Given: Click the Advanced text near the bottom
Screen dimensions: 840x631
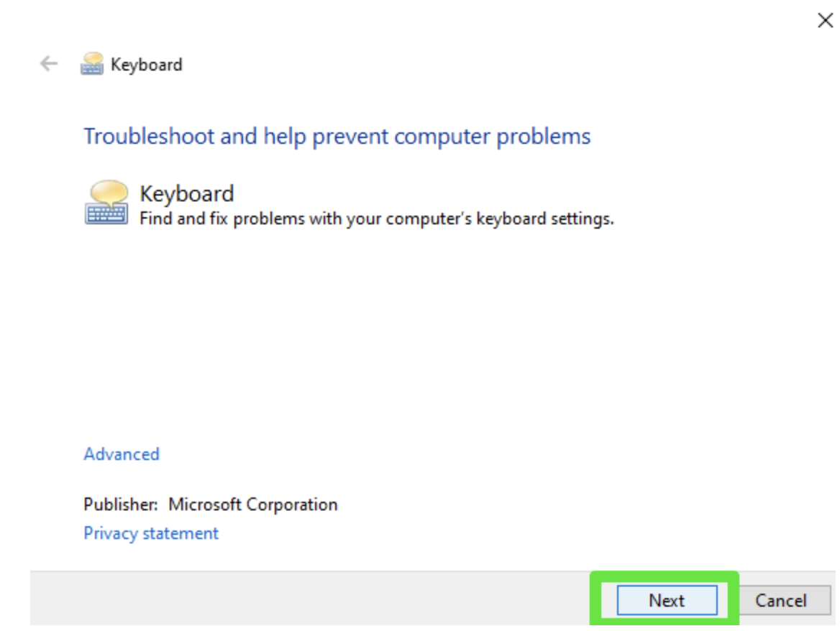Looking at the screenshot, I should tap(121, 453).
